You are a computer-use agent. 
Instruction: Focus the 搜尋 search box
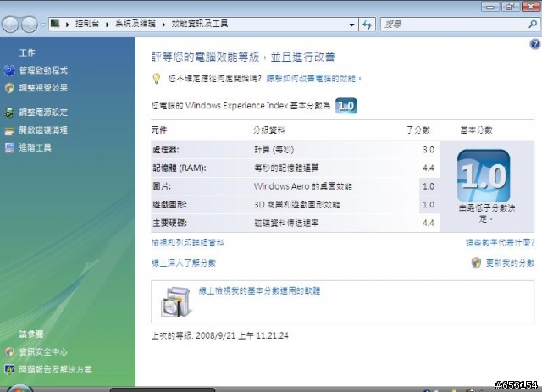(455, 25)
